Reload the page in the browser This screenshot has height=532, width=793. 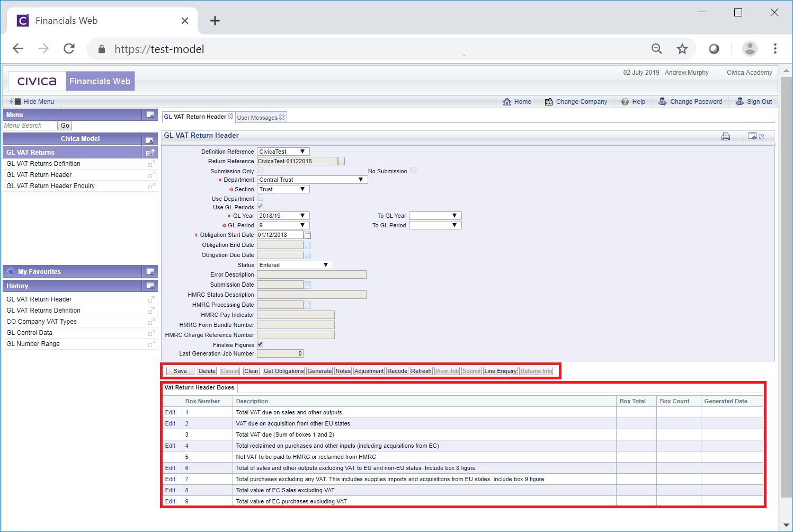point(69,49)
